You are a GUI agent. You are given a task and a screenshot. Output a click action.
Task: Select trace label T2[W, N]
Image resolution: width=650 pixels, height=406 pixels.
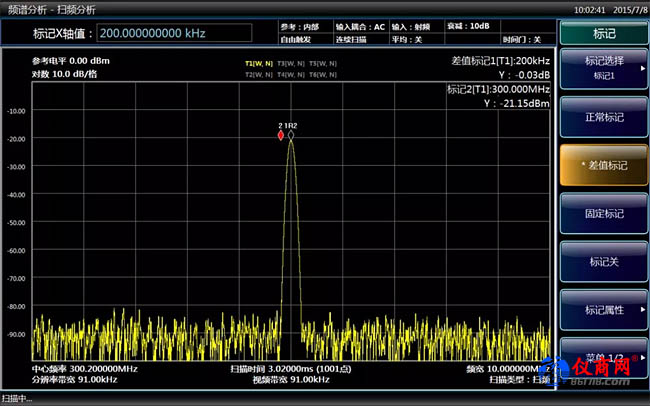point(259,75)
